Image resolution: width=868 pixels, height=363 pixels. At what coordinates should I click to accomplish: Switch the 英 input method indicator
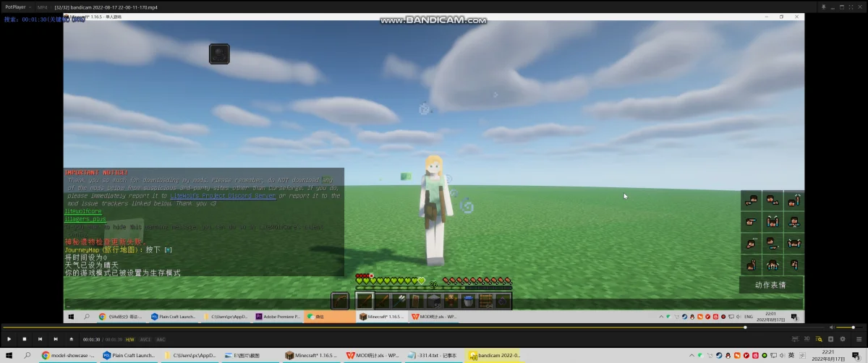click(x=791, y=355)
